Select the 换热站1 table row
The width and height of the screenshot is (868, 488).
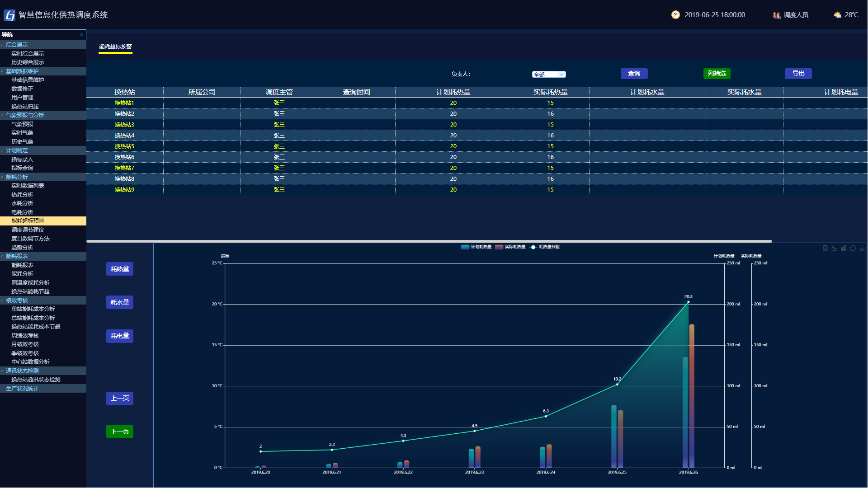point(477,103)
